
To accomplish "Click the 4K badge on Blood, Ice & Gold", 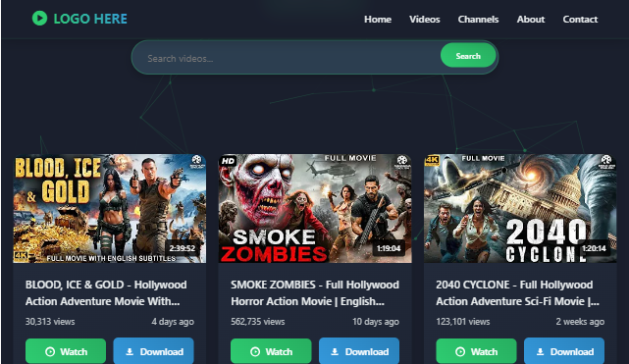I will 21,256.
